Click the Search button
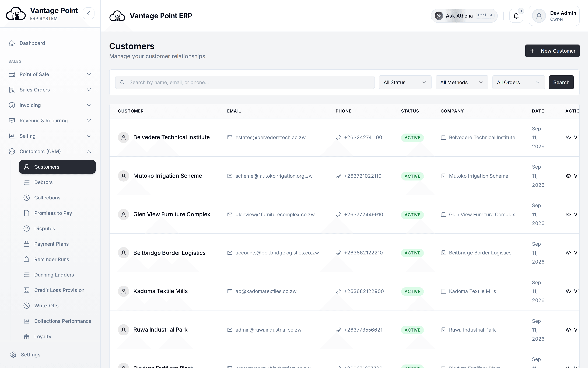 [x=561, y=83]
